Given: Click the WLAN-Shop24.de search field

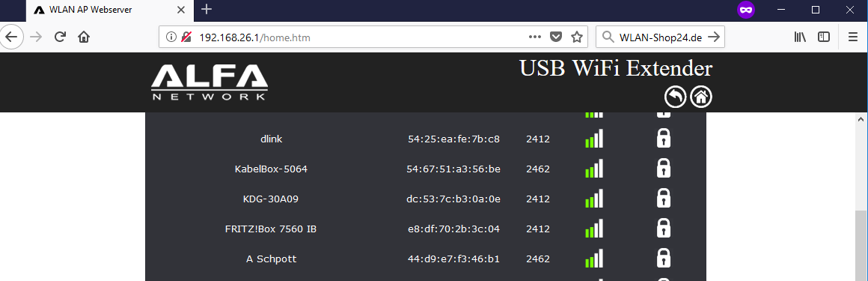Looking at the screenshot, I should tap(660, 37).
